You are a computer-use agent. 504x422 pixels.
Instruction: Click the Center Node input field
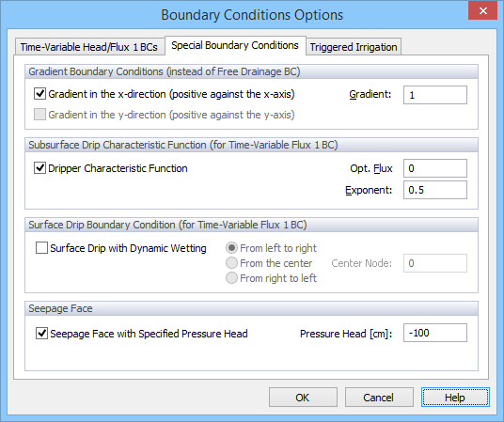[x=435, y=263]
